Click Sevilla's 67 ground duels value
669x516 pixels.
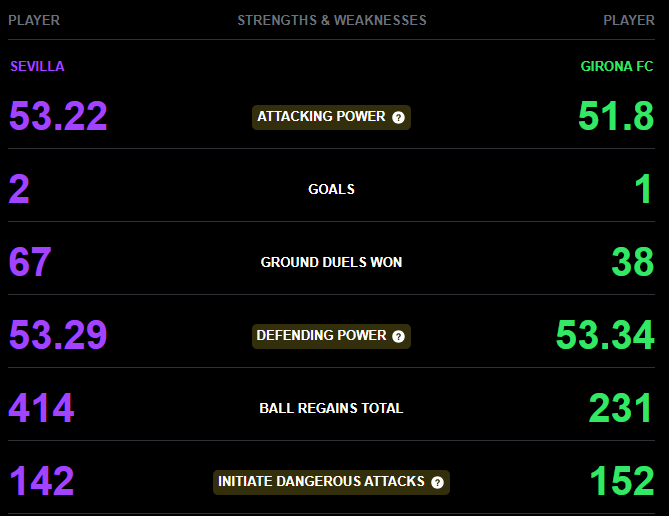pyautogui.click(x=30, y=262)
